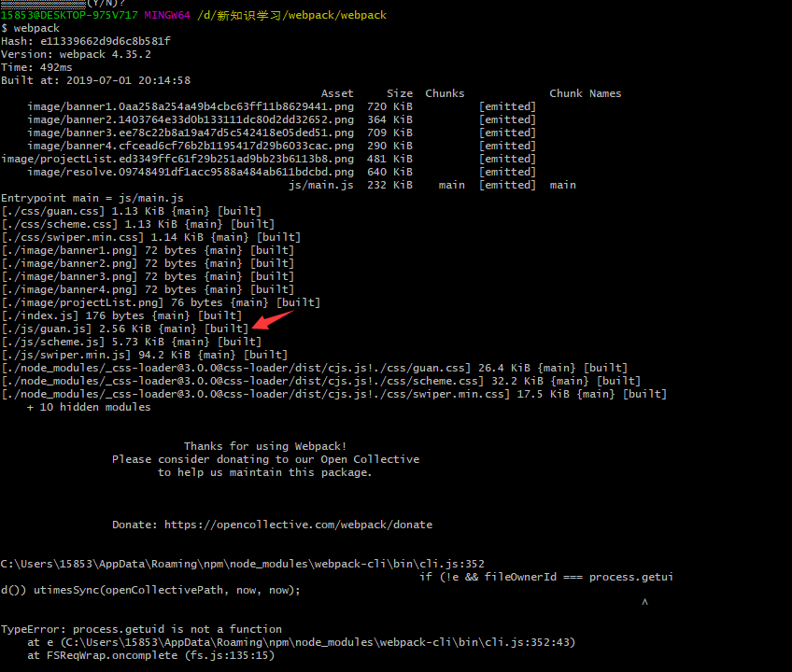Click the [./image/banner2.png] module line

pos(148,264)
